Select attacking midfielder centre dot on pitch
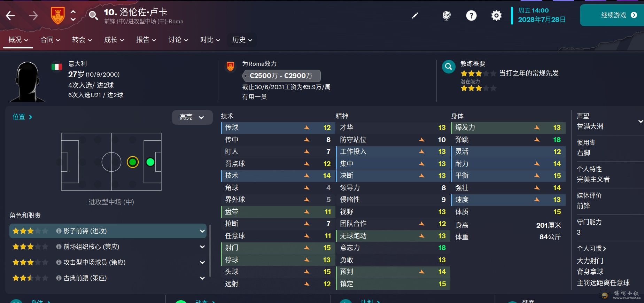 pyautogui.click(x=132, y=162)
